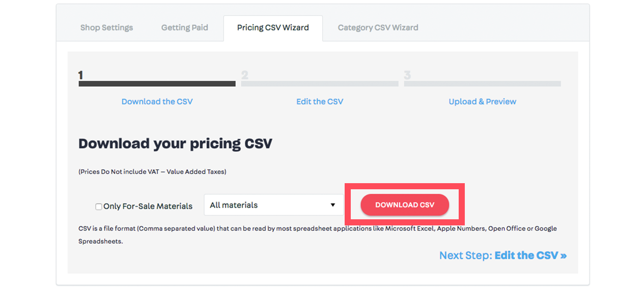The image size is (644, 289).
Task: Click the Only For-Sale Materials label text
Action: 148,206
